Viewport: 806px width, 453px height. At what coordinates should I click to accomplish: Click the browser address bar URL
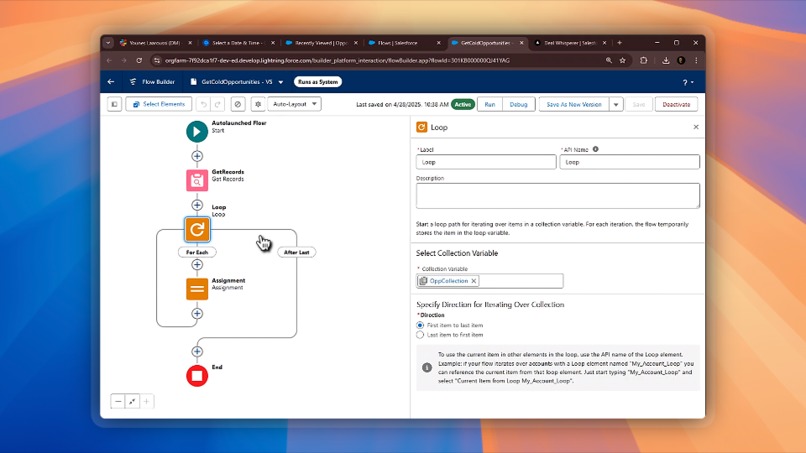[x=337, y=60]
